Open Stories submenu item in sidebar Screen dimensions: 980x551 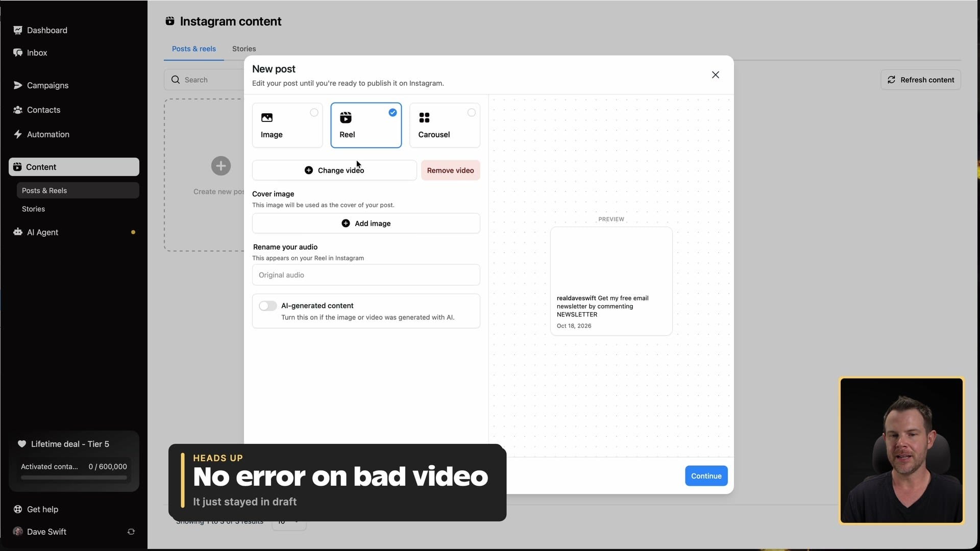pos(33,209)
